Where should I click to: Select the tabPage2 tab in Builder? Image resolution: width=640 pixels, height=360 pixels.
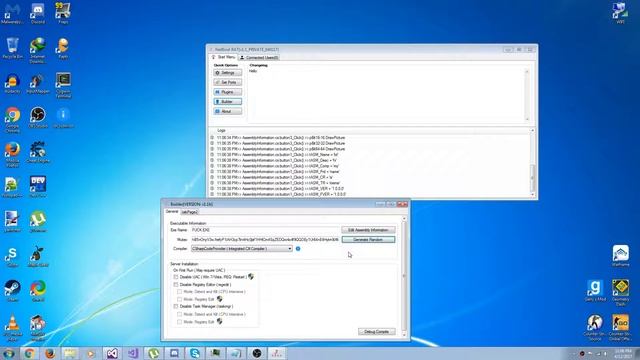[189, 212]
